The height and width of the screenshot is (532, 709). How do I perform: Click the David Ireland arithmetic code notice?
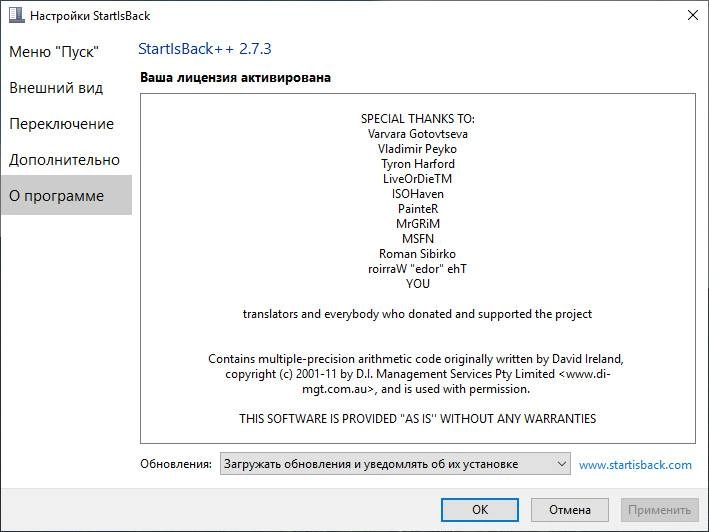[x=416, y=374]
